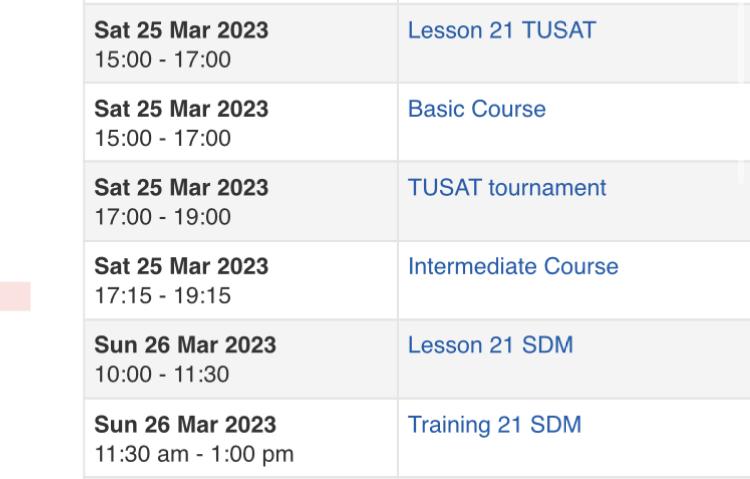The height and width of the screenshot is (479, 750).
Task: Open the Lesson 21 SDM link
Action: 490,345
